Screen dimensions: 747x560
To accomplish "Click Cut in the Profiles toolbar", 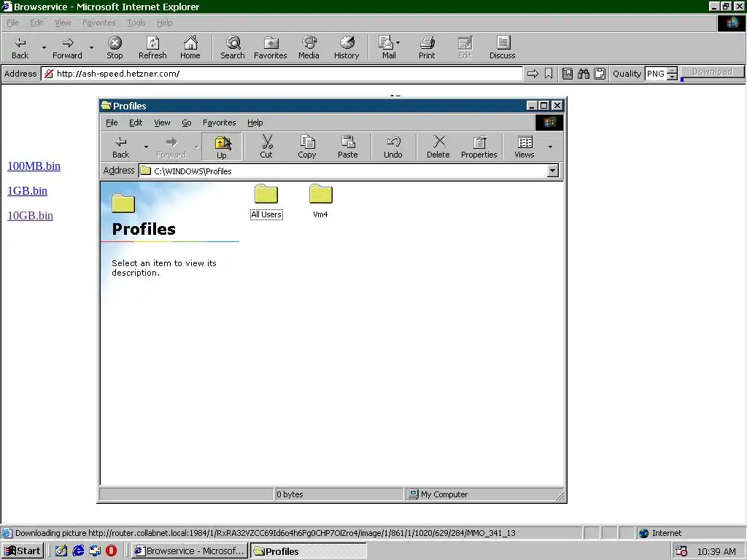I will tap(266, 147).
